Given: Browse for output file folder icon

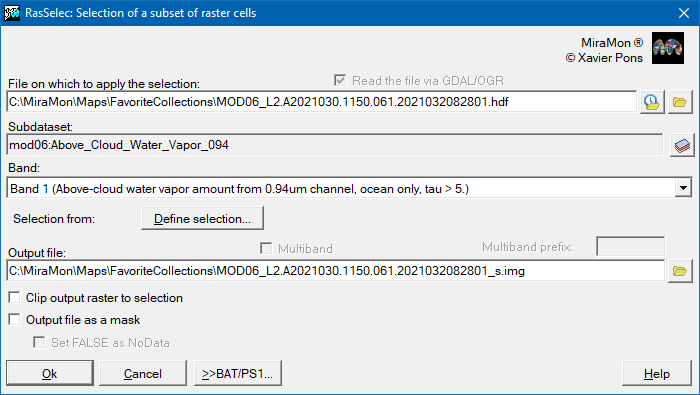Looking at the screenshot, I should click(680, 271).
